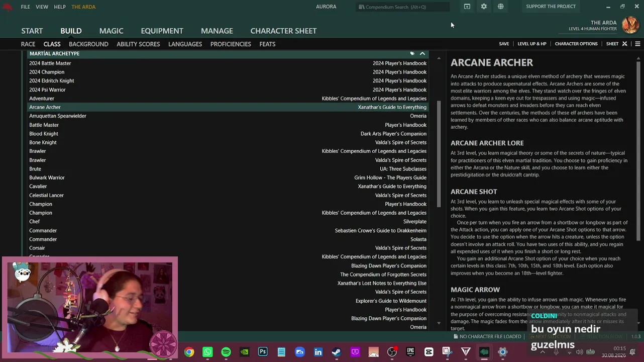Go to the PROFICIENCIES sub-tab

tap(231, 44)
